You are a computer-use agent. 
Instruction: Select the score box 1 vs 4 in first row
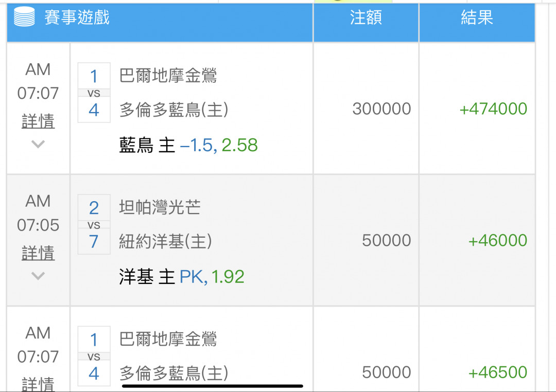[x=94, y=93]
